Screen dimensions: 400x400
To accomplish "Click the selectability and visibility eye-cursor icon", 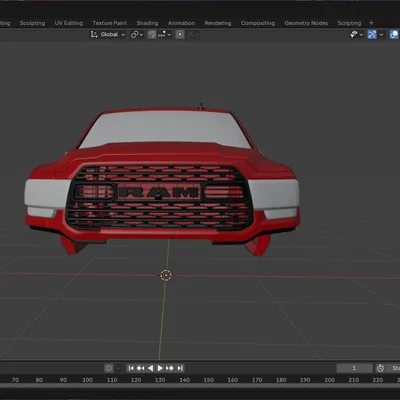I will point(354,34).
